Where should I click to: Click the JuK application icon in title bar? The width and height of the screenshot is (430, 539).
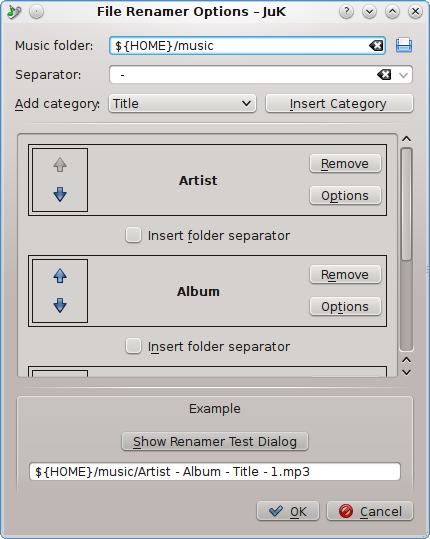tap(14, 12)
